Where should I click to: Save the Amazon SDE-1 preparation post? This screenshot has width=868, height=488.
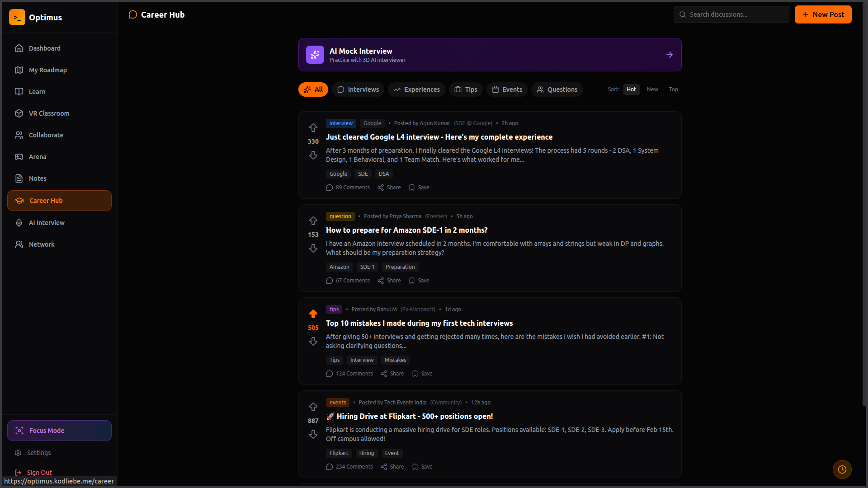coord(419,281)
